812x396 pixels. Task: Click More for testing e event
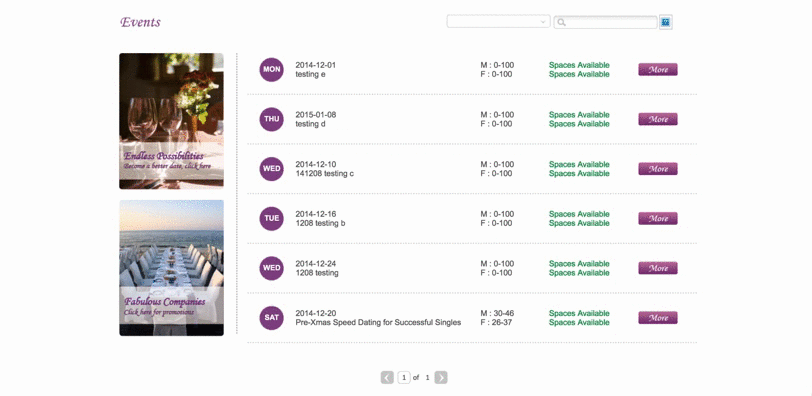(x=658, y=69)
